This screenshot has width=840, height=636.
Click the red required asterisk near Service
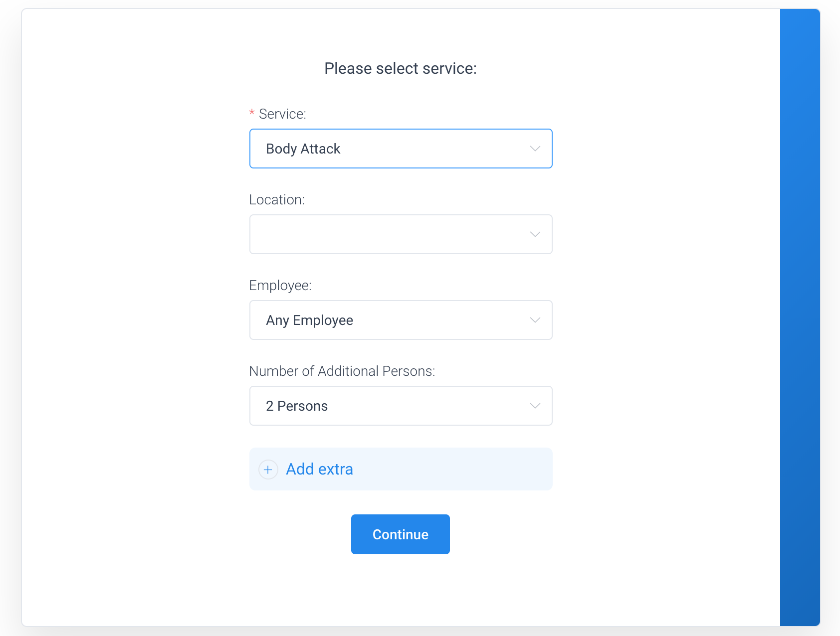pyautogui.click(x=251, y=112)
